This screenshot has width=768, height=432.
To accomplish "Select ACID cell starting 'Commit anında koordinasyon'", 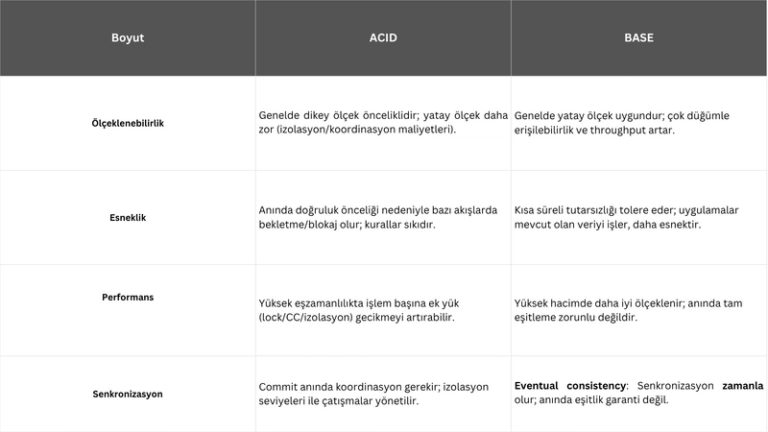I will tap(374, 393).
